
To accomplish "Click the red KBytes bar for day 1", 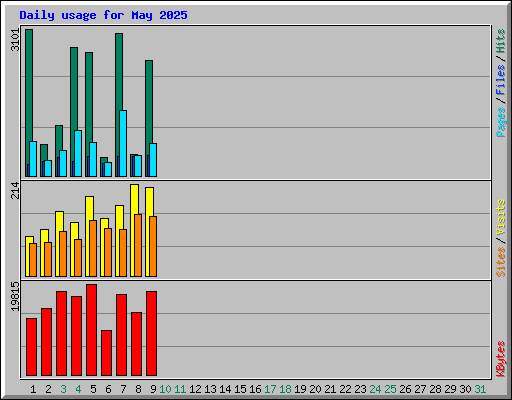I will pyautogui.click(x=31, y=347).
